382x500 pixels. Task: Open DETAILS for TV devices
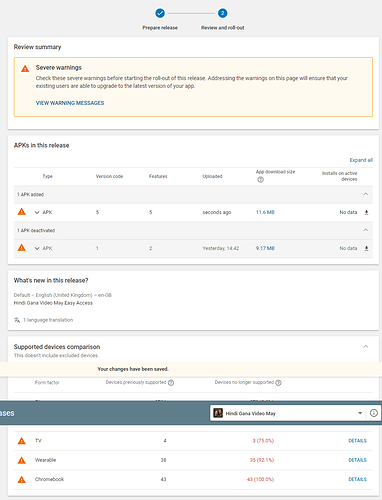click(357, 441)
